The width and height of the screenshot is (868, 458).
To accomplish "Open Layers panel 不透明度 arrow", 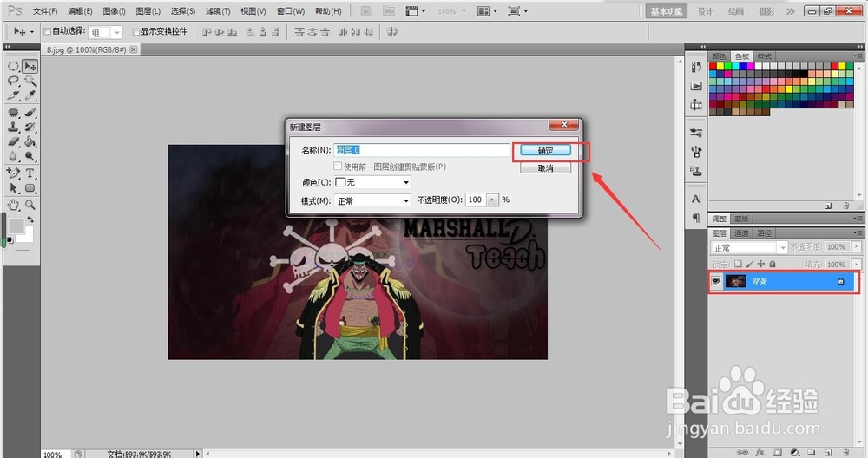I will (x=857, y=246).
